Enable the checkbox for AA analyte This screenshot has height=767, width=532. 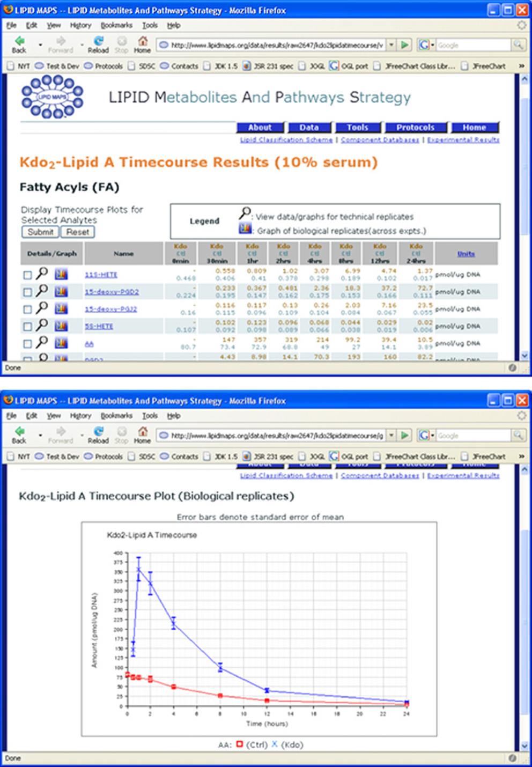pos(27,343)
